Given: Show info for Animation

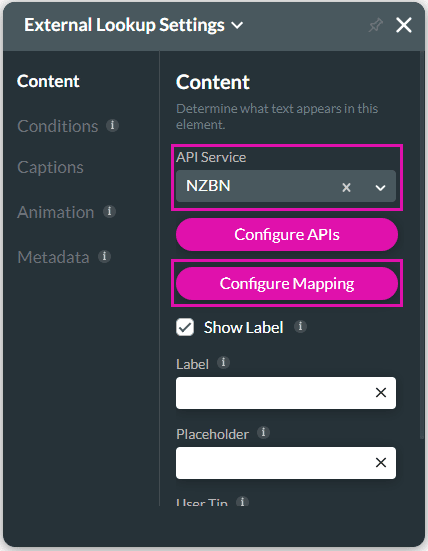Looking at the screenshot, I should 109,212.
